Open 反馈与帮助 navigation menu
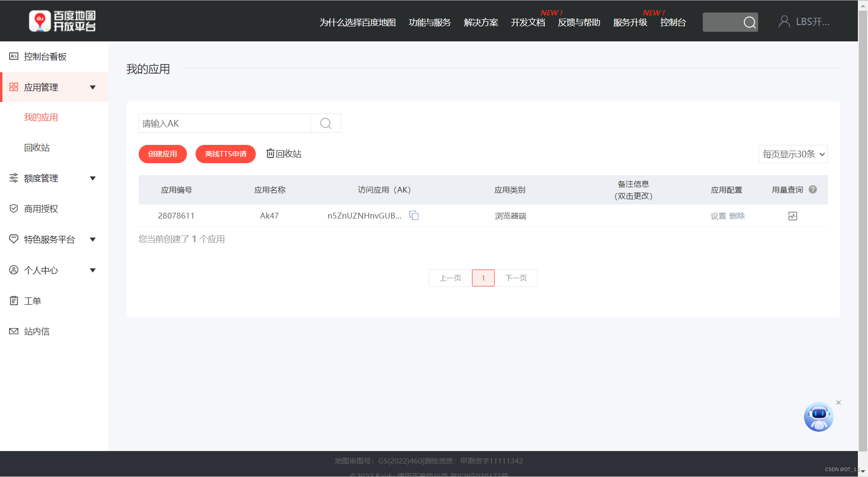868x477 pixels. click(579, 23)
